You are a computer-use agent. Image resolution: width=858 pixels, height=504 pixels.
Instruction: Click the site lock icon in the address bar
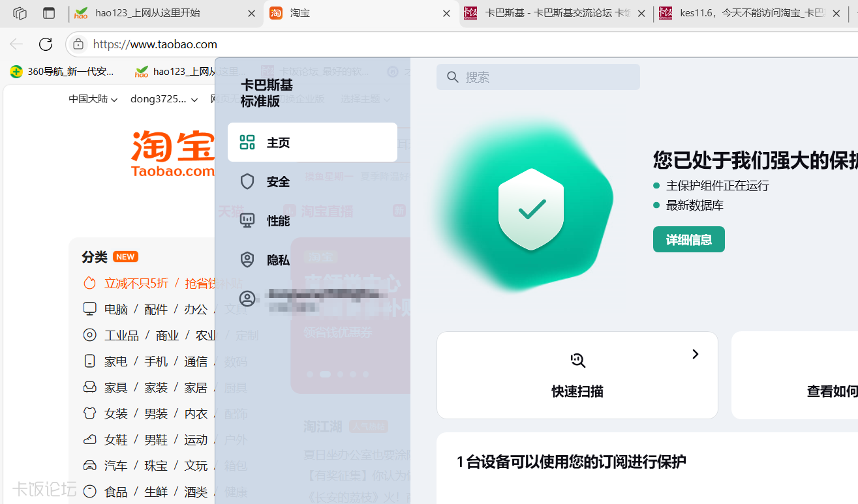tap(78, 44)
